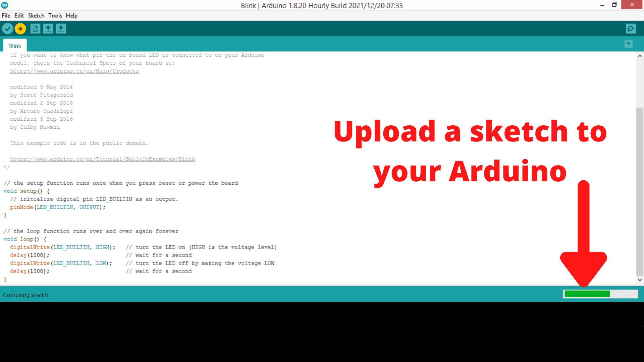
Task: Click the Arduino logo icon top-left
Action: pos(4,4)
